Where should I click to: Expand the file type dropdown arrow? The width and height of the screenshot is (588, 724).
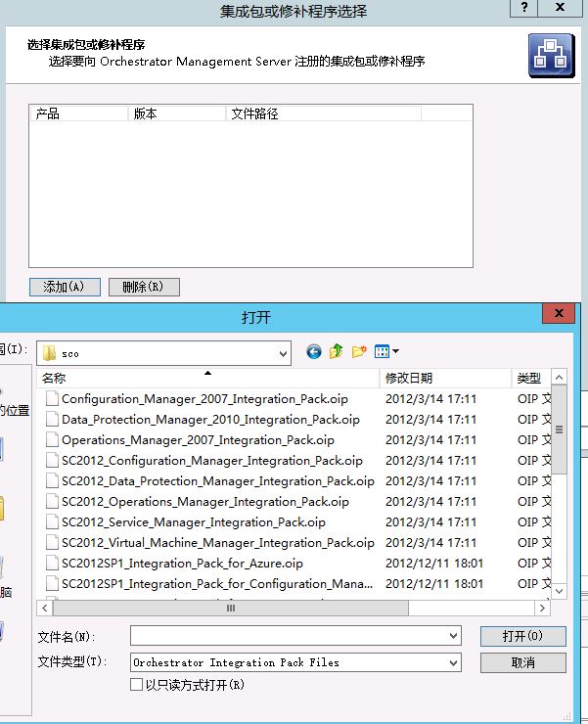[454, 663]
